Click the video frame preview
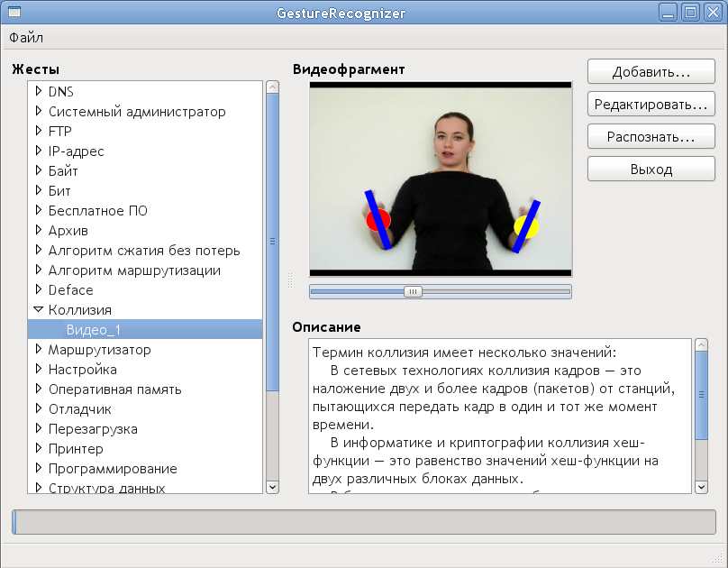The height and width of the screenshot is (568, 728). click(441, 179)
